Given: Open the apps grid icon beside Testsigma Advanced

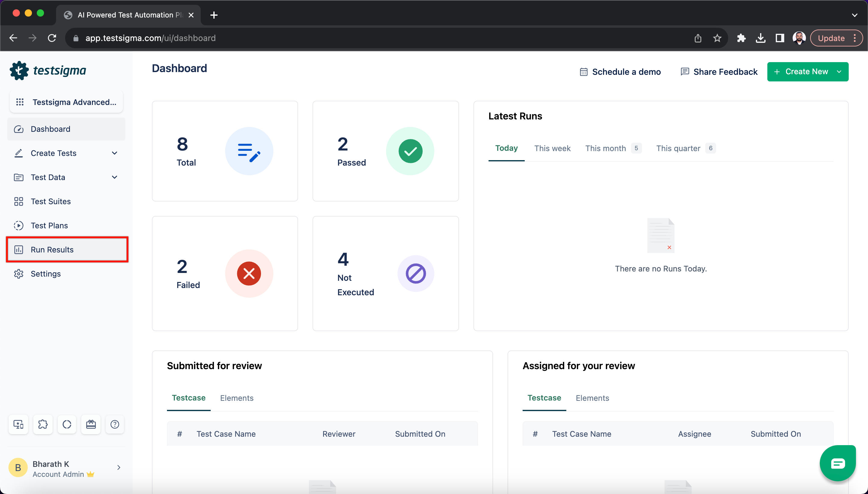Looking at the screenshot, I should [x=20, y=102].
